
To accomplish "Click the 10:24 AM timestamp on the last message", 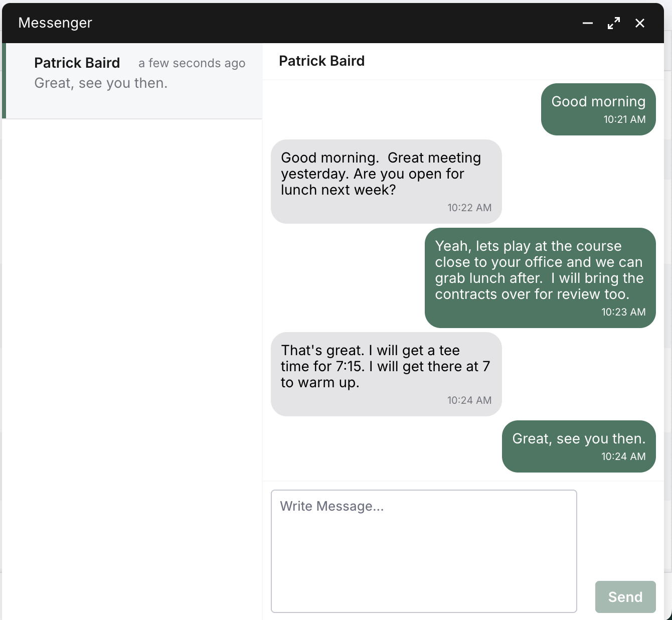I will point(623,456).
